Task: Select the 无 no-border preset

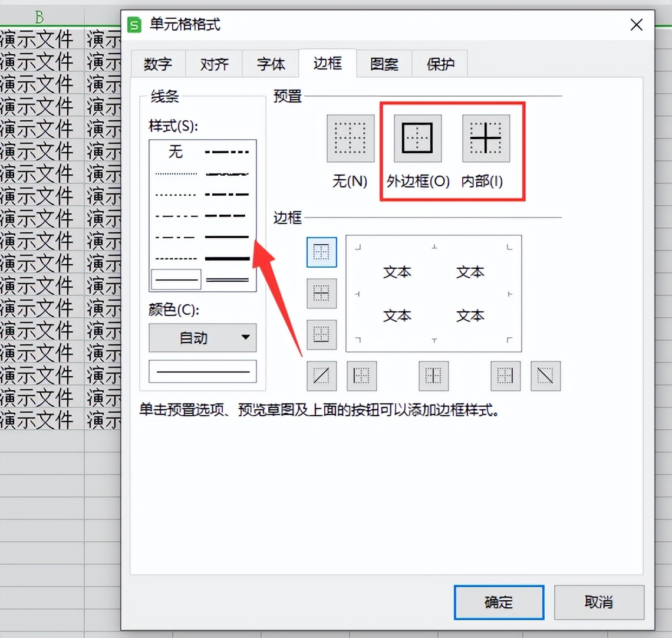Action: (350, 139)
